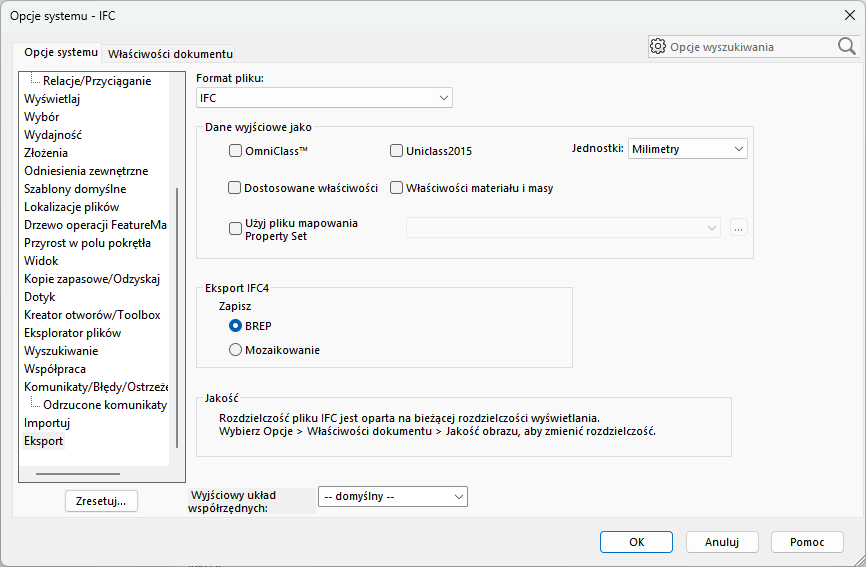The width and height of the screenshot is (866, 567).
Task: Select Importuj in the options tree
Action: click(47, 423)
